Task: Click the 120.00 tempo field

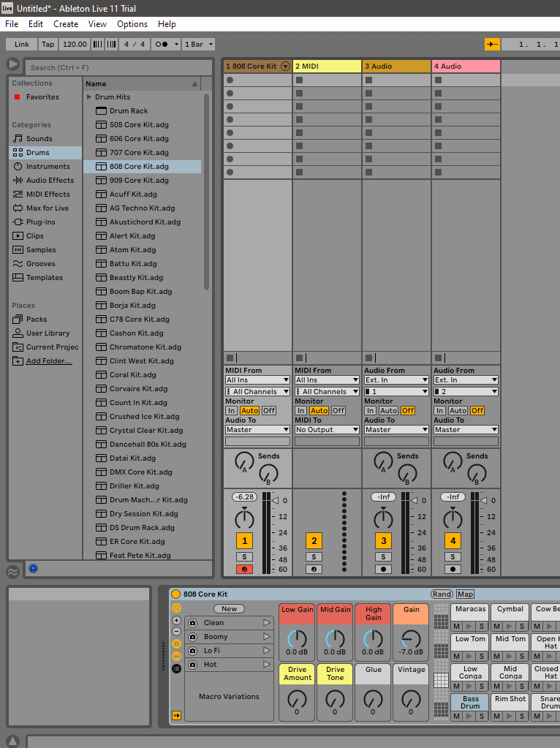Action: coord(75,45)
